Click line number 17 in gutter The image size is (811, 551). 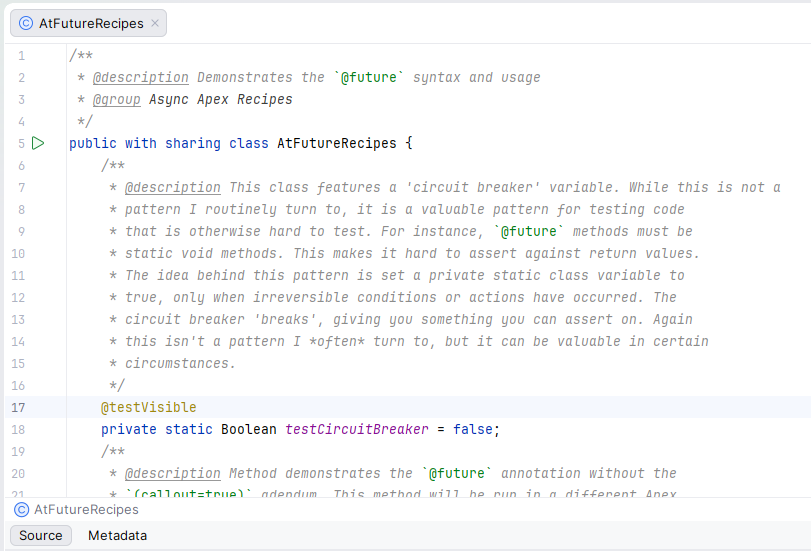[x=18, y=408]
